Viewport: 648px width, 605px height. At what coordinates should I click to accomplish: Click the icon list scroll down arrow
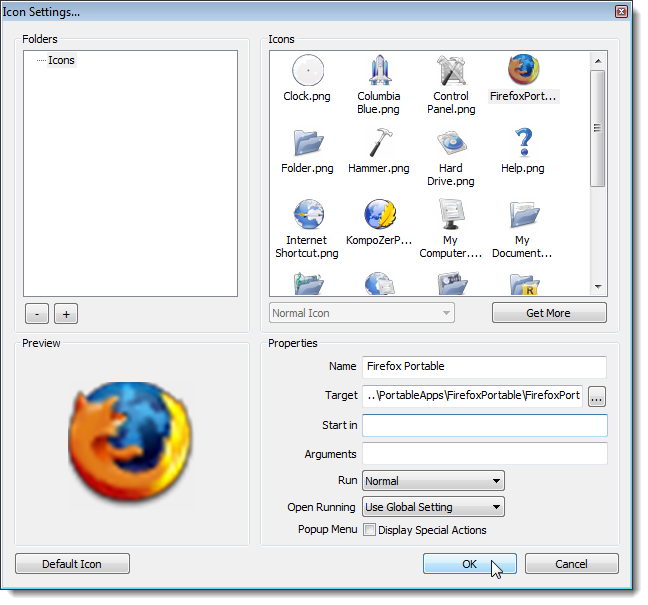click(598, 286)
